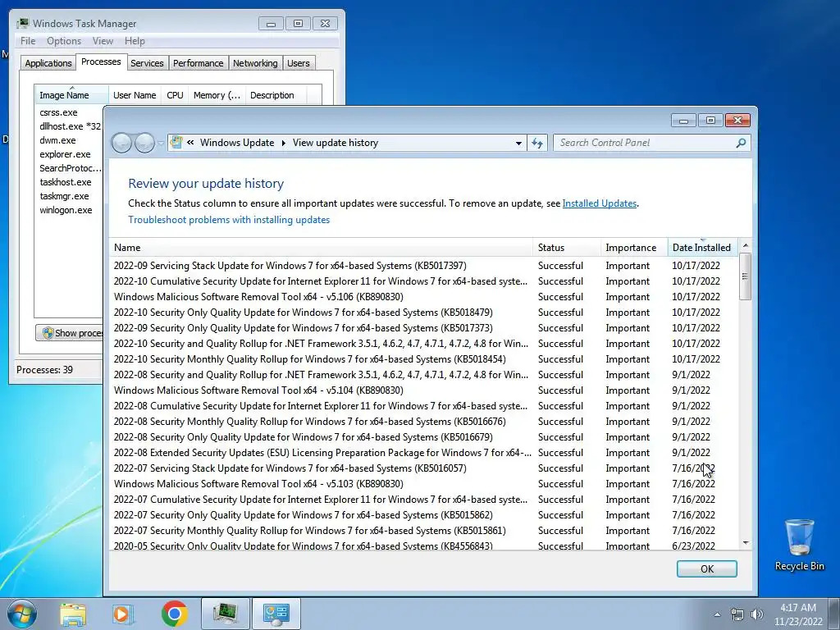
Task: Expand the breadcrumb arrow after Windows Update
Action: [283, 143]
